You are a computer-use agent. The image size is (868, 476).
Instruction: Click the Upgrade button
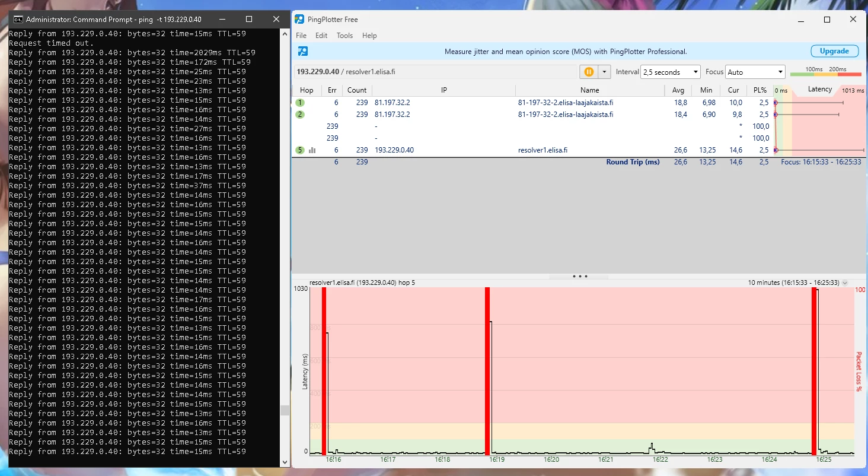(x=834, y=51)
